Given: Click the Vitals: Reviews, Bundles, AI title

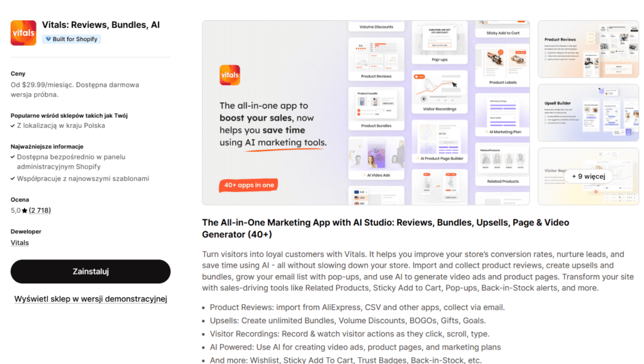Looking at the screenshot, I should point(101,25).
